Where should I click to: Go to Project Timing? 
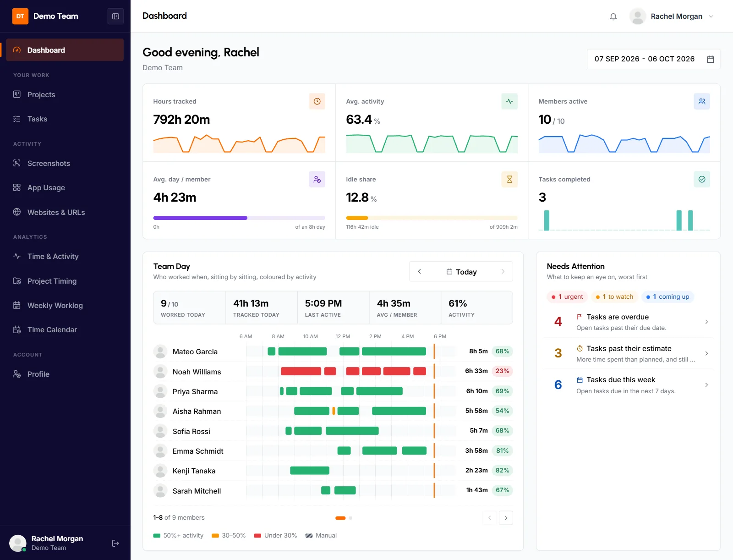(65, 281)
